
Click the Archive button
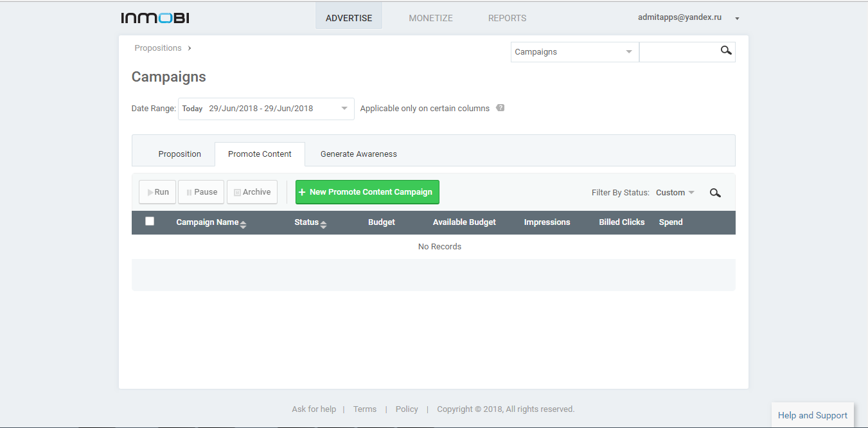coord(252,192)
